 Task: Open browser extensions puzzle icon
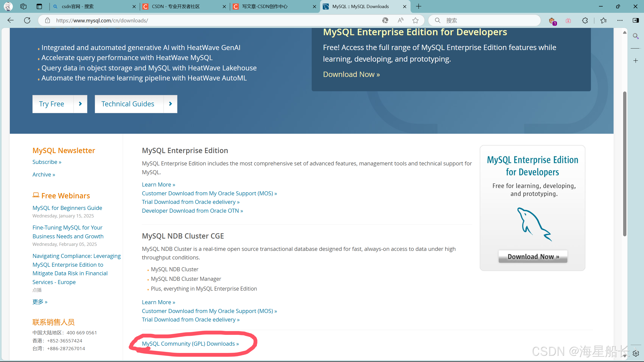[585, 20]
